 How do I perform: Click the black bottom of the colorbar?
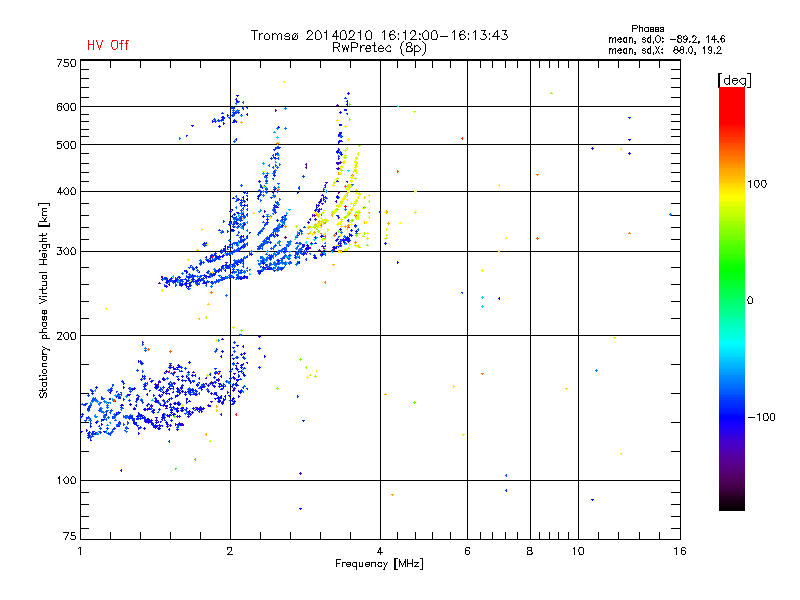pos(732,503)
